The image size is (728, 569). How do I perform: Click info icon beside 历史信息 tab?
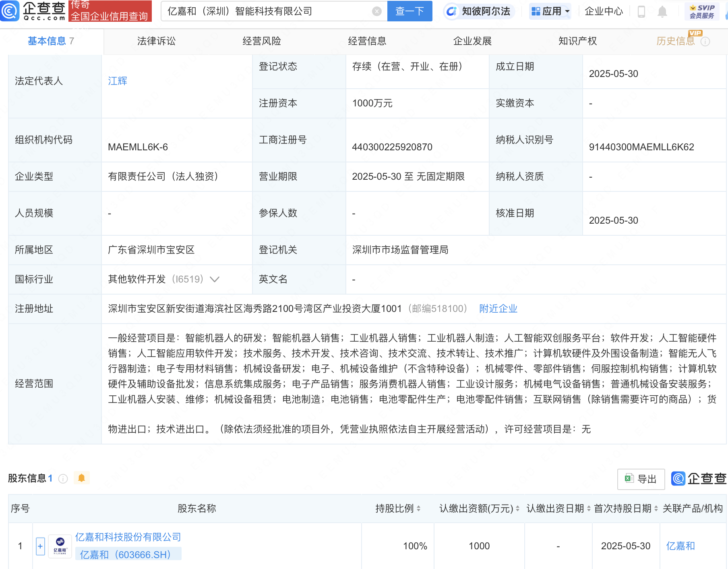click(705, 42)
